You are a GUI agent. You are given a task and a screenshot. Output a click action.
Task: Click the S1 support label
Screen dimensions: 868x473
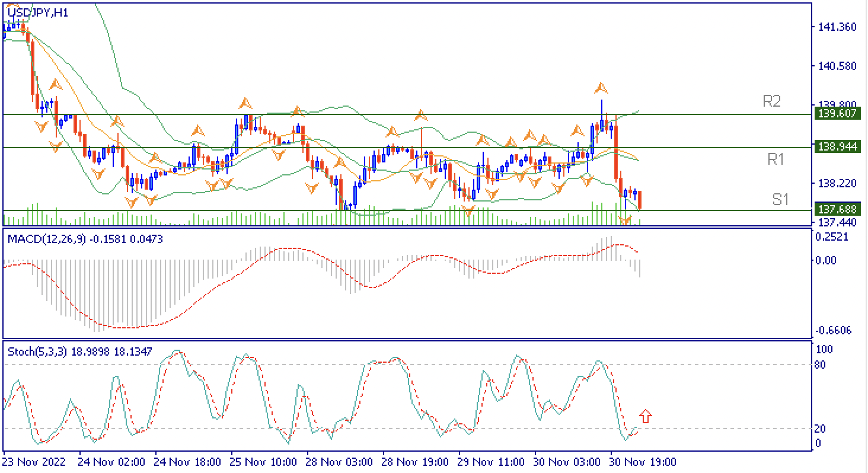[x=781, y=200]
